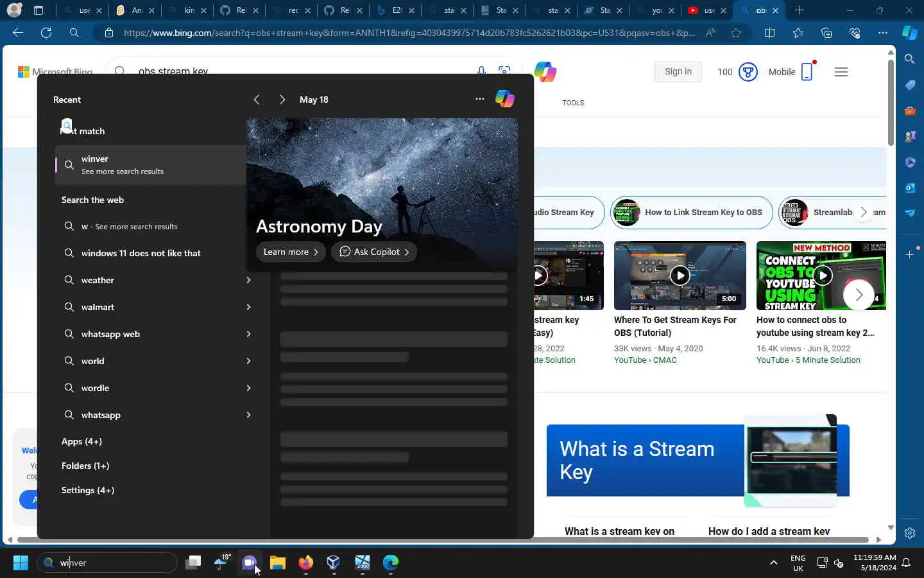Open VirtualBox from the taskbar
Screen dimensions: 924x578
(334, 563)
